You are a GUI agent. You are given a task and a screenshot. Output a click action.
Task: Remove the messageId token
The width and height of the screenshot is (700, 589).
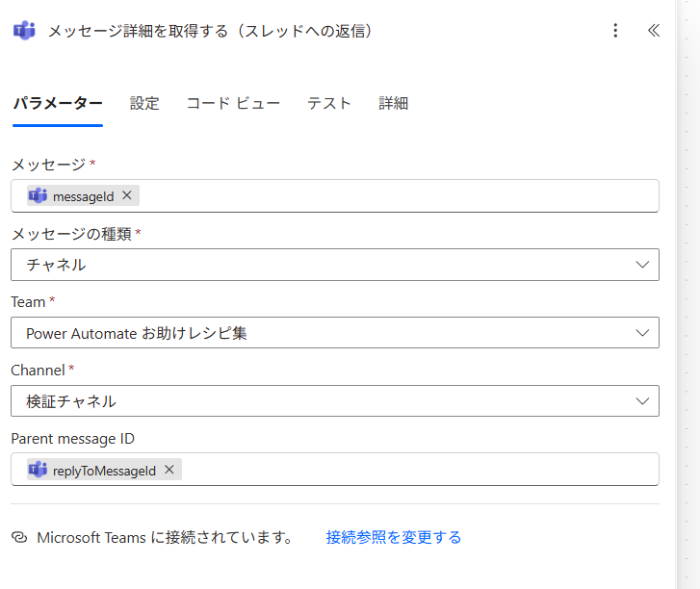127,195
